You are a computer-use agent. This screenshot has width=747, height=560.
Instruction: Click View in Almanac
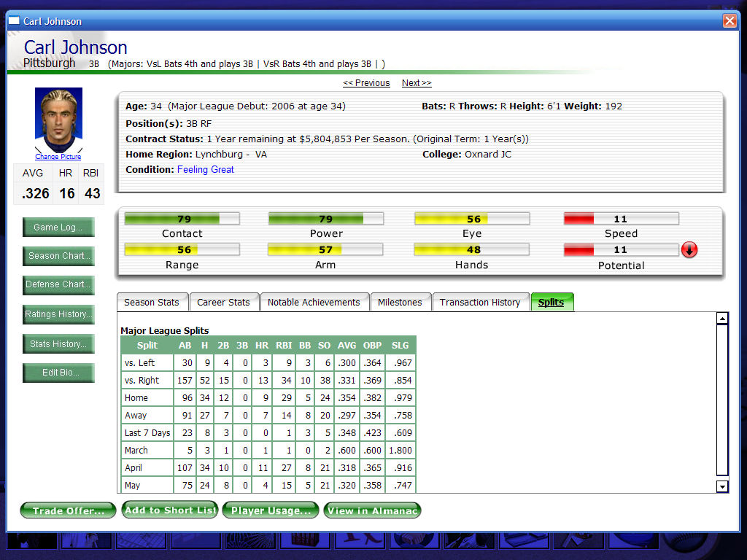pyautogui.click(x=372, y=510)
